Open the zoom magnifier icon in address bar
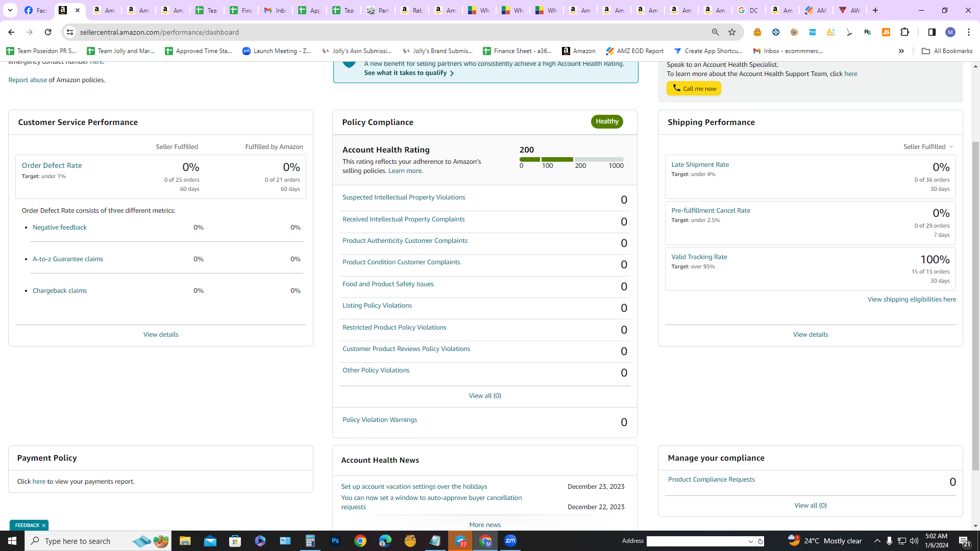 point(716,32)
